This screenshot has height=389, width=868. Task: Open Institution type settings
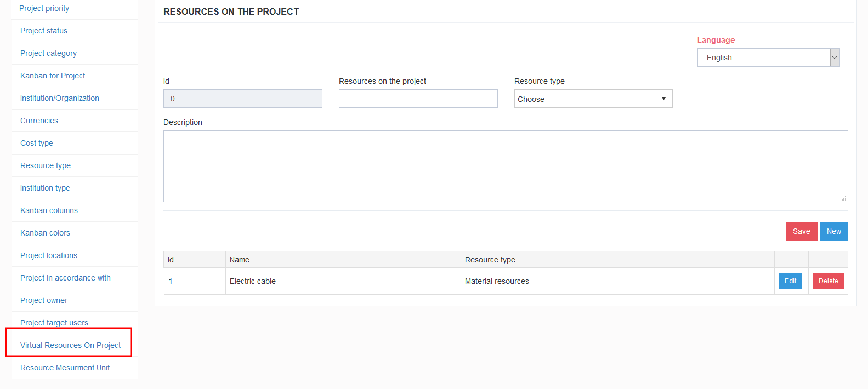pos(45,188)
